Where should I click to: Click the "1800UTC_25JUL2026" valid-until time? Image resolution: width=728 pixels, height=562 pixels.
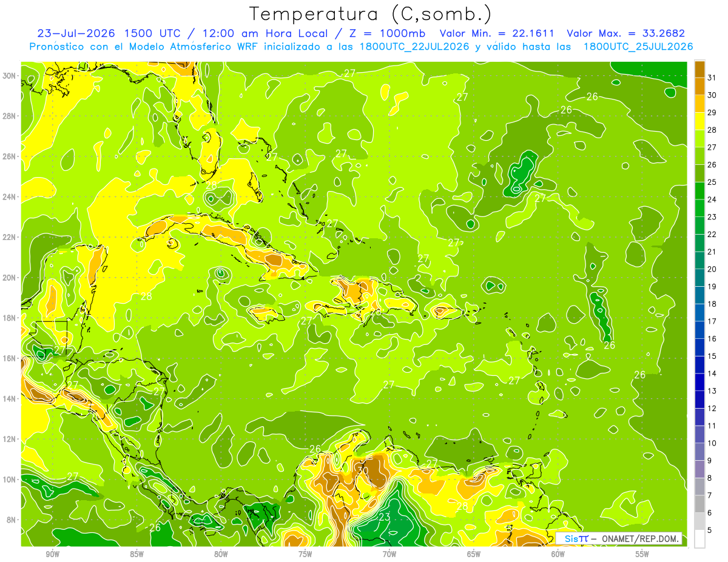(x=638, y=47)
